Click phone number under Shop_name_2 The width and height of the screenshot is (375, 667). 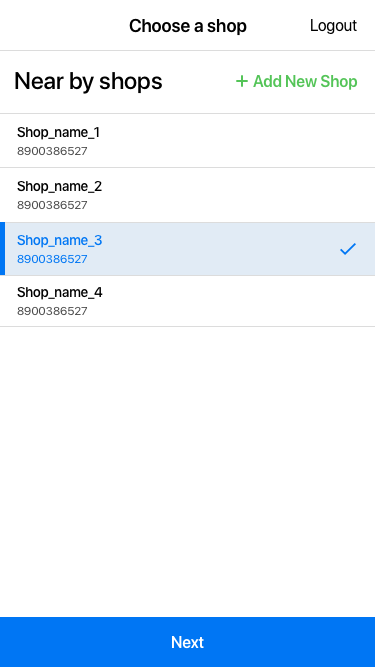[52, 205]
